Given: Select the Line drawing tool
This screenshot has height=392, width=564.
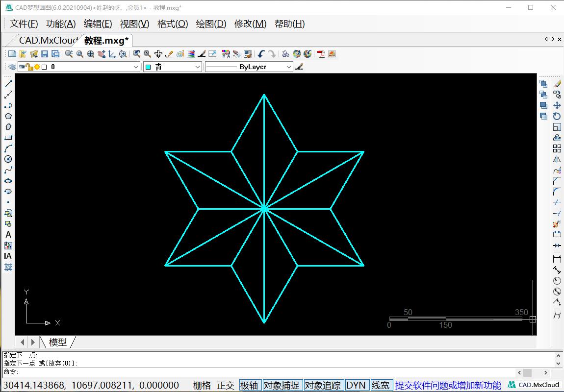Looking at the screenshot, I should point(8,83).
